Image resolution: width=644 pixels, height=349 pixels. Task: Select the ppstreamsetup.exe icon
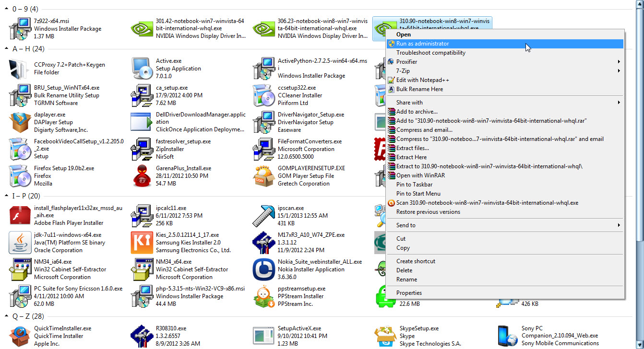[263, 296]
